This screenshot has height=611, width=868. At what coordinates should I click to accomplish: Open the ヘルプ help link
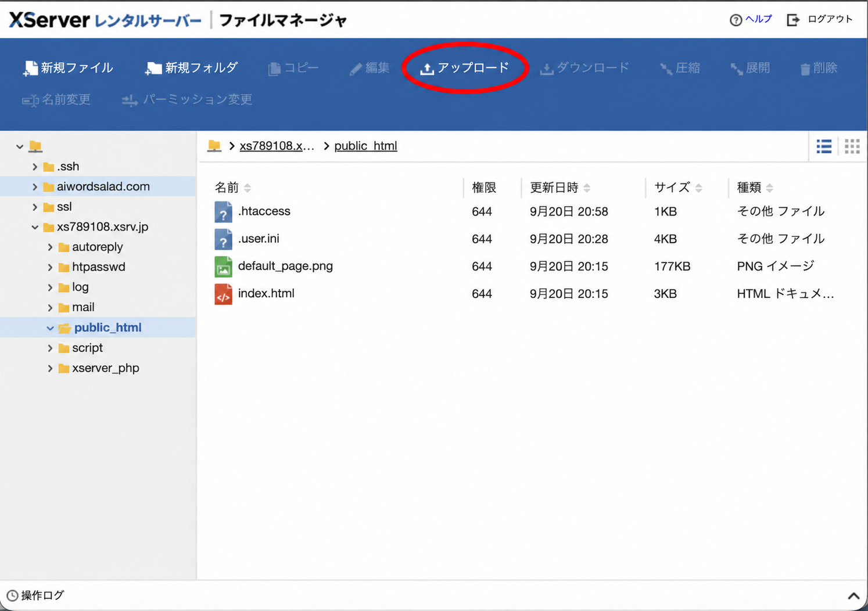[751, 19]
